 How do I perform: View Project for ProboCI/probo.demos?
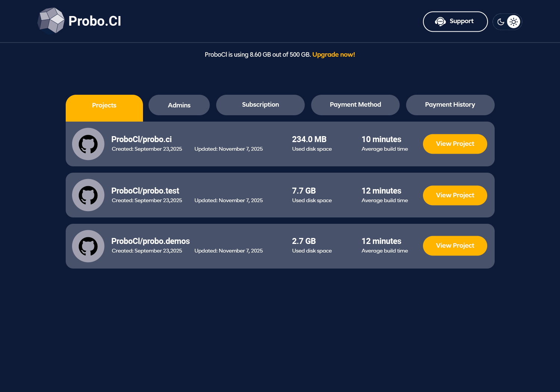tap(455, 246)
